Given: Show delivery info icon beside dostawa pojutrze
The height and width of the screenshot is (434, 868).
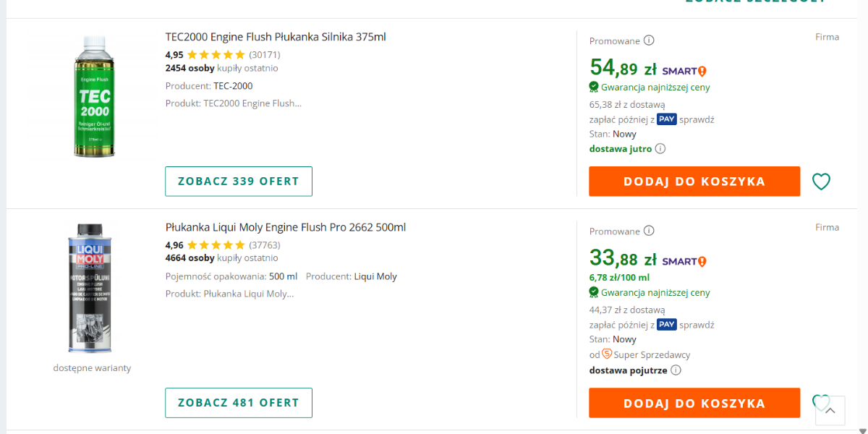Looking at the screenshot, I should pyautogui.click(x=676, y=370).
